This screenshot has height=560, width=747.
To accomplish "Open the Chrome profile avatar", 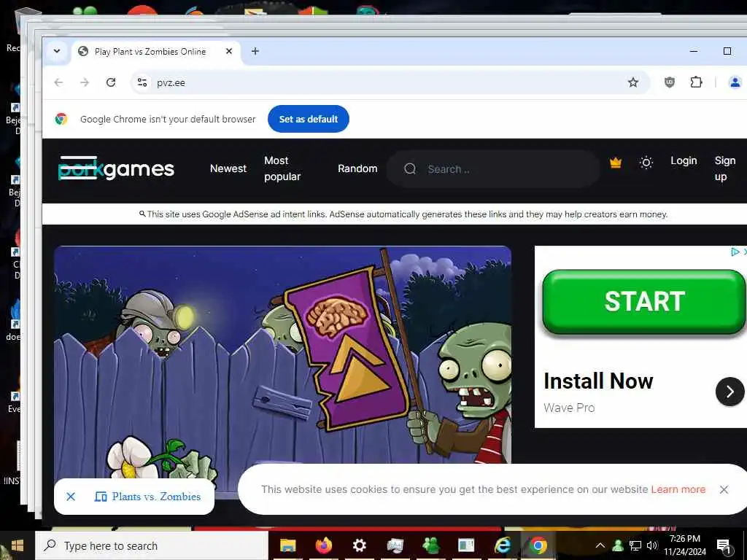I will [x=735, y=82].
